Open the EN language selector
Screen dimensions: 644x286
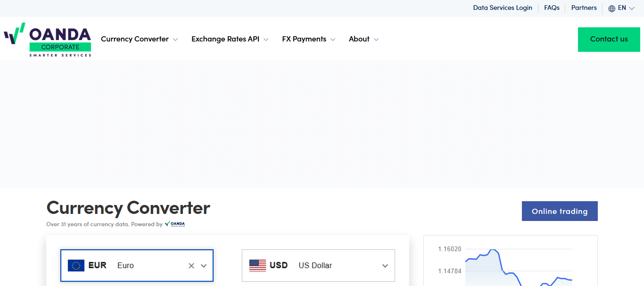point(621,8)
